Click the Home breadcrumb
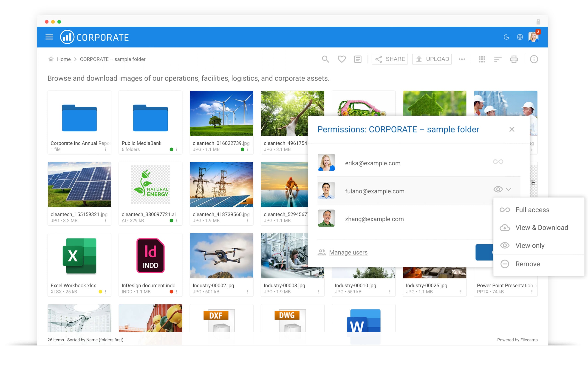This screenshot has width=588, height=368. click(x=64, y=59)
